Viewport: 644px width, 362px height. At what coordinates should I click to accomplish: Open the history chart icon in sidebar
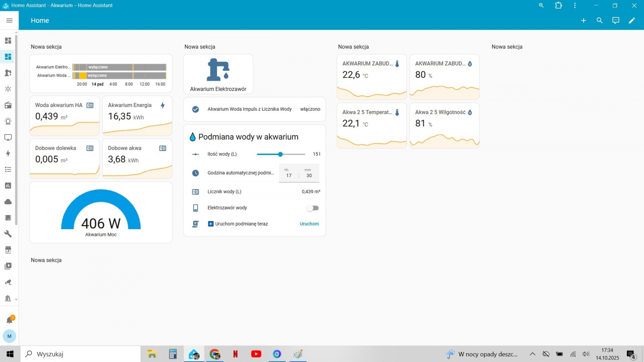click(8, 186)
